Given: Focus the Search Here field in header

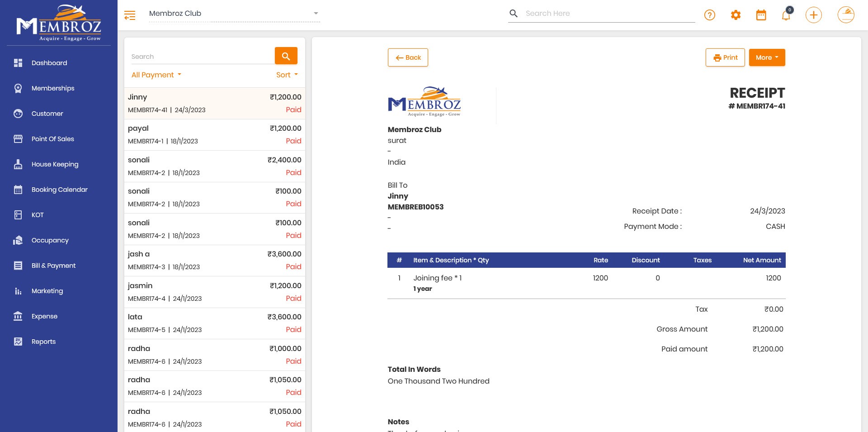Looking at the screenshot, I should (x=610, y=14).
